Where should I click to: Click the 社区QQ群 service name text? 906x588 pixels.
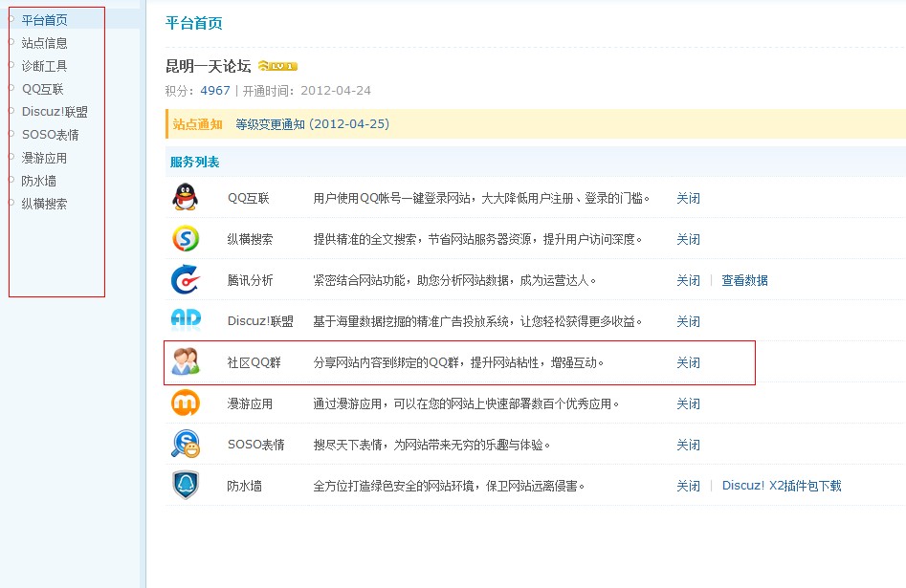pyautogui.click(x=254, y=362)
